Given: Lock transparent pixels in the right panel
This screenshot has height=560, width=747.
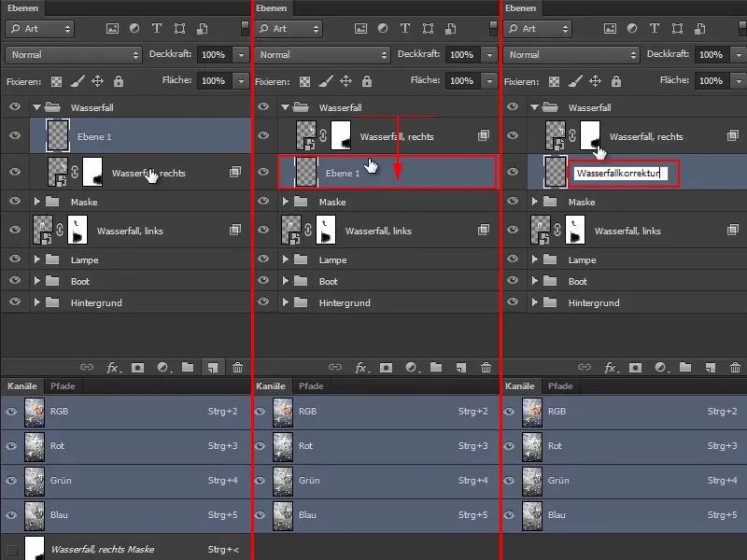Looking at the screenshot, I should point(554,81).
